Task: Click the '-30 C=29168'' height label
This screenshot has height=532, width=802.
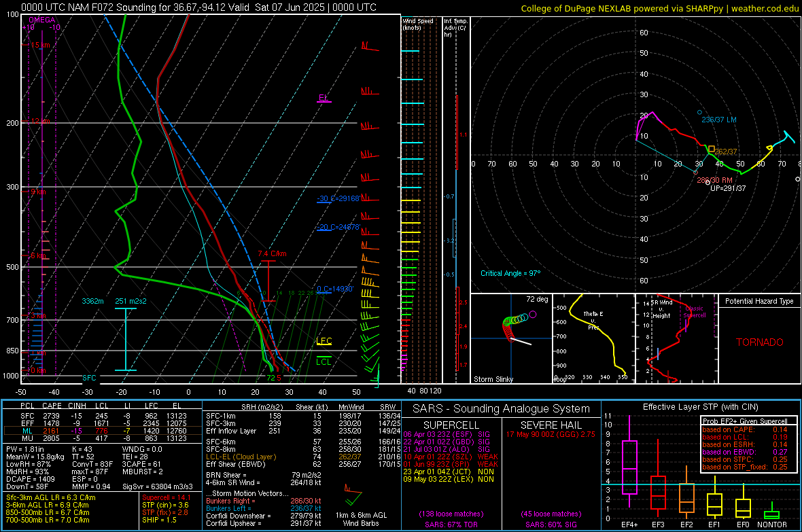Action: click(x=338, y=198)
